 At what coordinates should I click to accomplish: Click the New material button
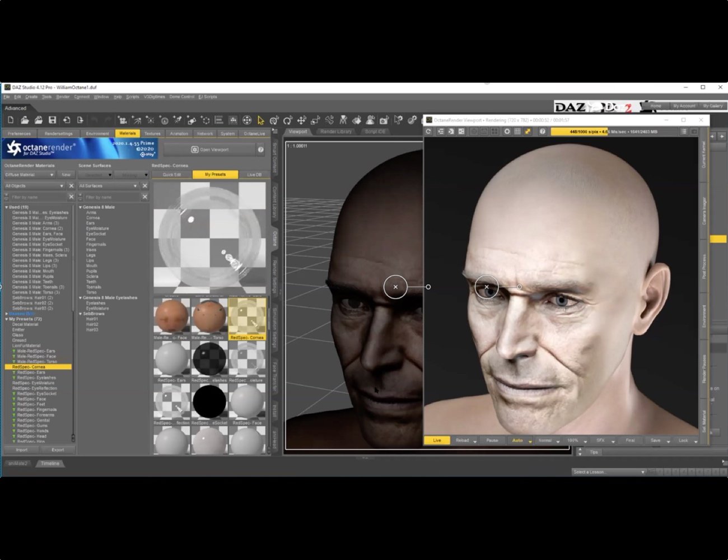tap(66, 175)
